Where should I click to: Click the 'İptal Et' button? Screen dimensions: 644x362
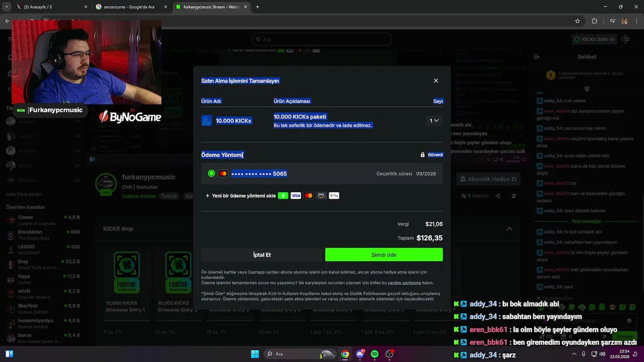coord(262,255)
